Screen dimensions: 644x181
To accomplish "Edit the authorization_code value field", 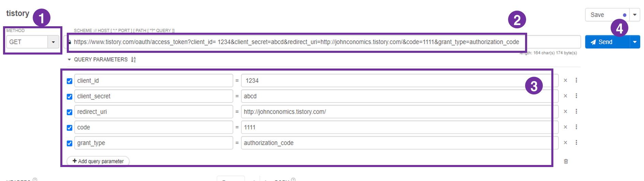I will (x=400, y=143).
